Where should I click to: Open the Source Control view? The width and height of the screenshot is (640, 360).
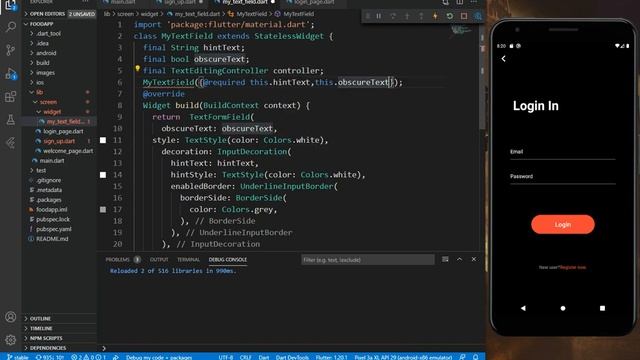(x=11, y=50)
